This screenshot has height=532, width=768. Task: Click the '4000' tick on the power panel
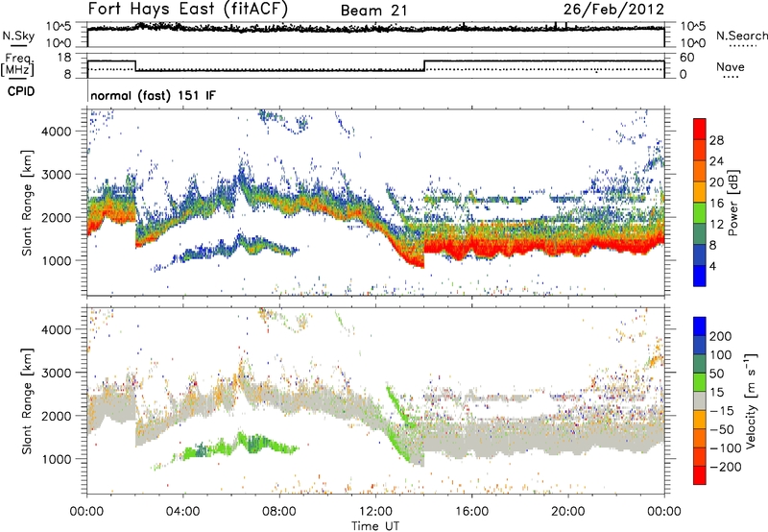57,132
